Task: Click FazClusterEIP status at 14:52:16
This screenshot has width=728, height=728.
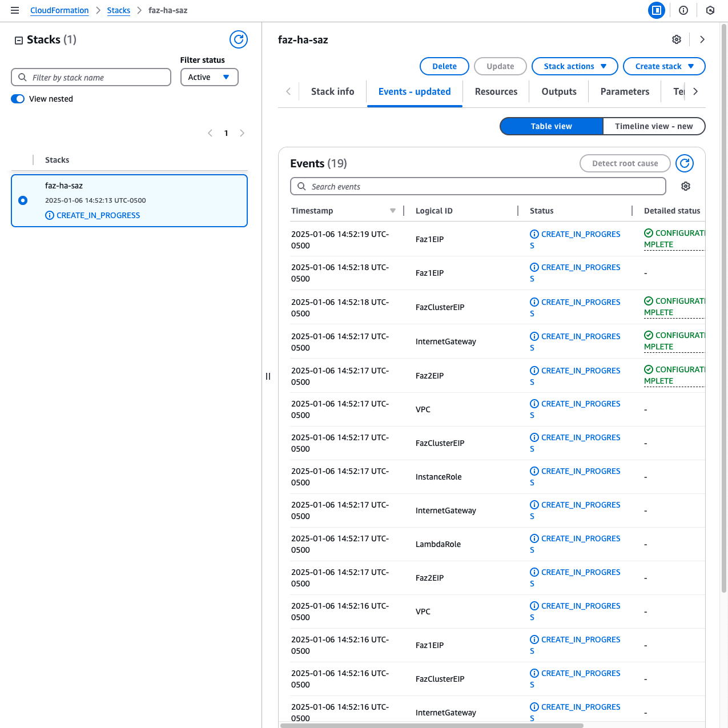Action: click(x=575, y=679)
